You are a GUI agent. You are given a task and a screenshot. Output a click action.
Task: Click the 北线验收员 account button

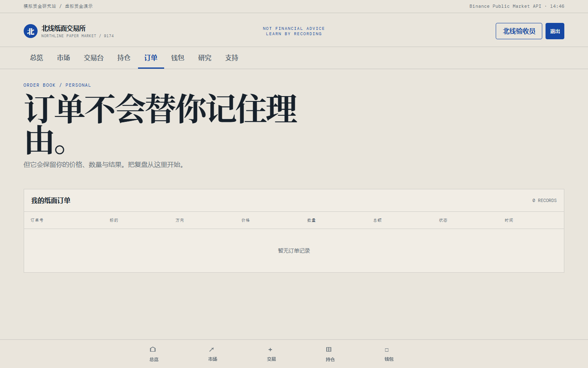point(519,31)
